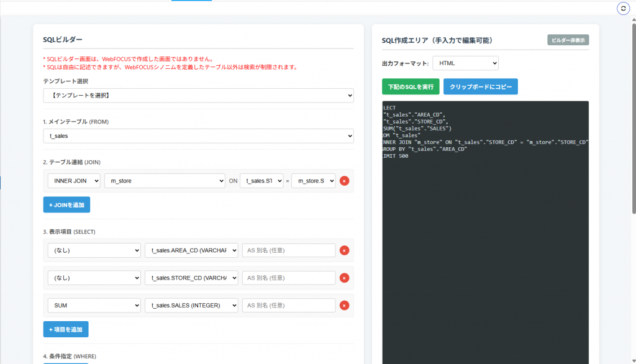This screenshot has width=636, height=364.
Task: Run the query with 下記のSQLを実行
Action: click(x=411, y=87)
